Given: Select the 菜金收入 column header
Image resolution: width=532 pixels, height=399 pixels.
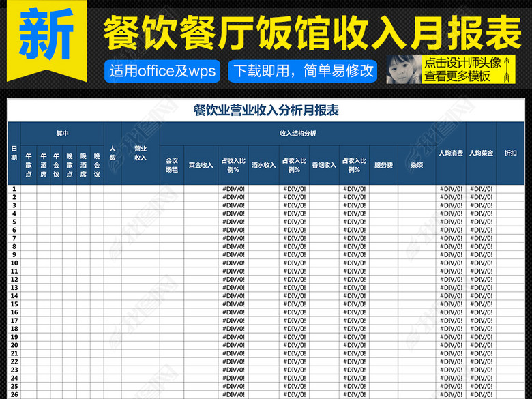Looking at the screenshot, I should 201,164.
